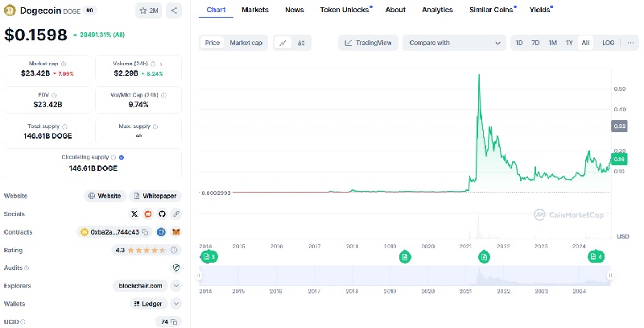This screenshot has height=328, width=644.
Task: Open the Chart tab
Action: tap(216, 10)
